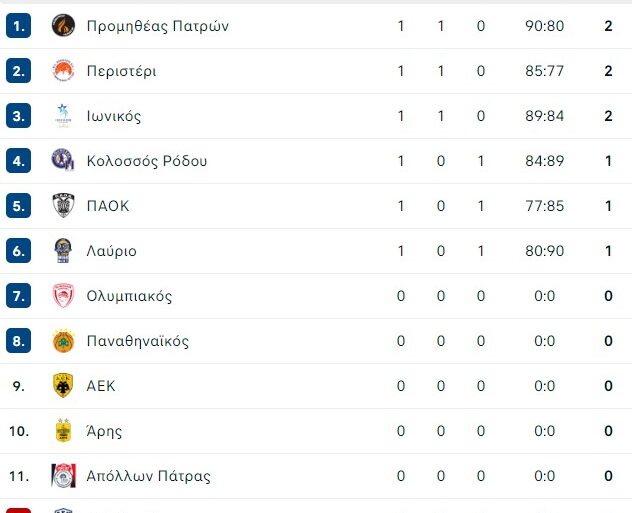
Task: Click the Ολυμπιακός team logo
Action: click(x=63, y=296)
